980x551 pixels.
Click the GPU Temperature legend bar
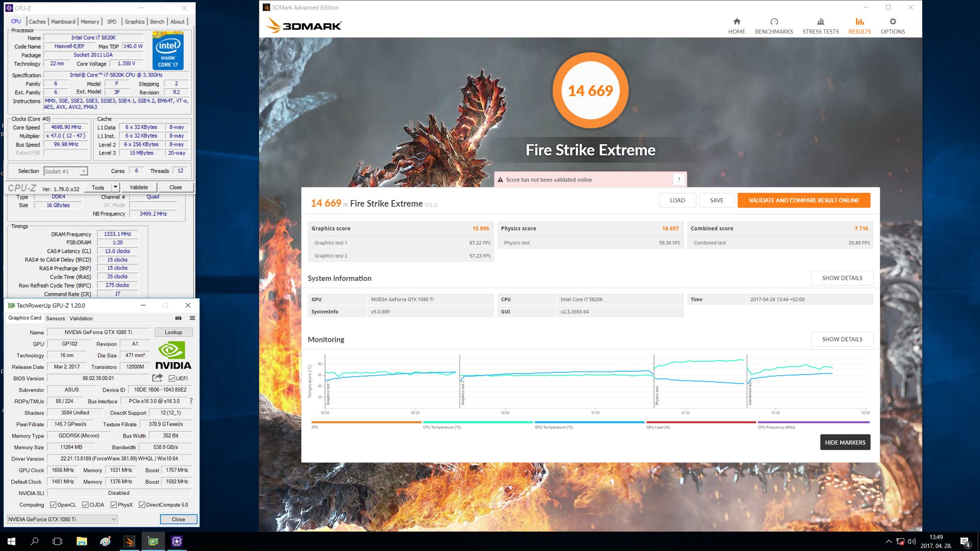pyautogui.click(x=589, y=422)
